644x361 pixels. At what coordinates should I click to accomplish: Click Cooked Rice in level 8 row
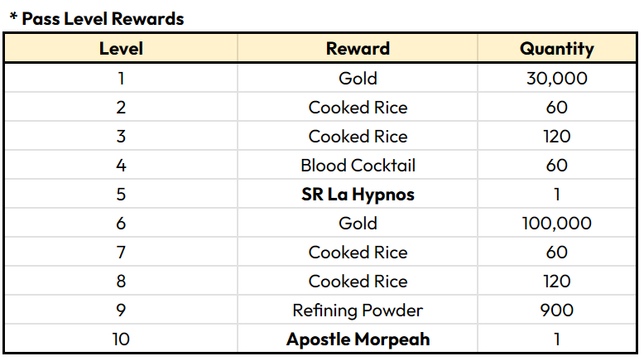[358, 282]
